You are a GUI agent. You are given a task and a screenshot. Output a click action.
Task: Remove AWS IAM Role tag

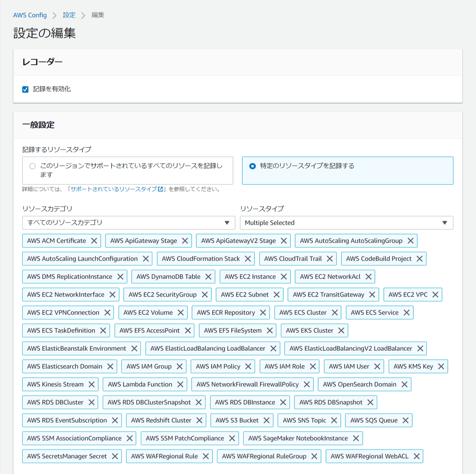(x=313, y=367)
